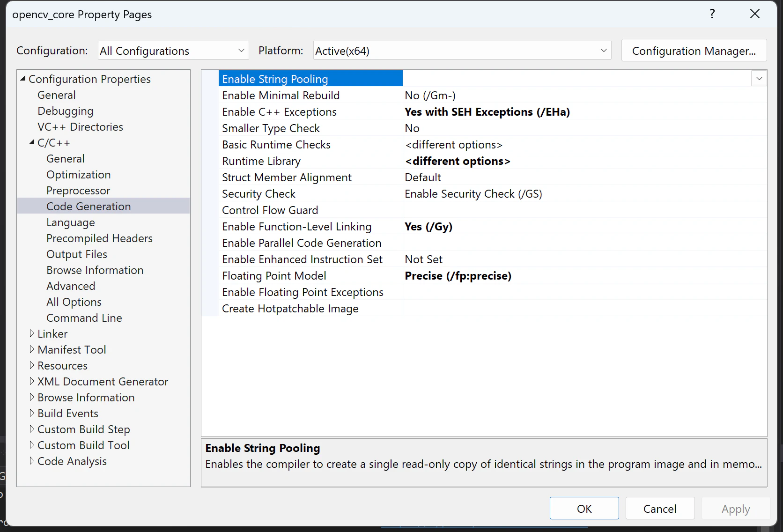Select General under Configuration Properties
Viewport: 783px width, 532px height.
pos(56,95)
